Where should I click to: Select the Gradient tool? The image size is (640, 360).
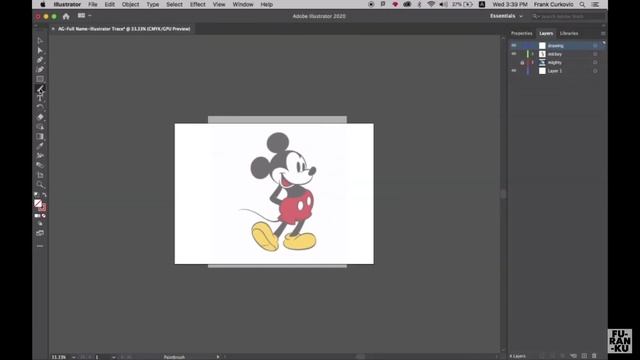[x=40, y=136]
